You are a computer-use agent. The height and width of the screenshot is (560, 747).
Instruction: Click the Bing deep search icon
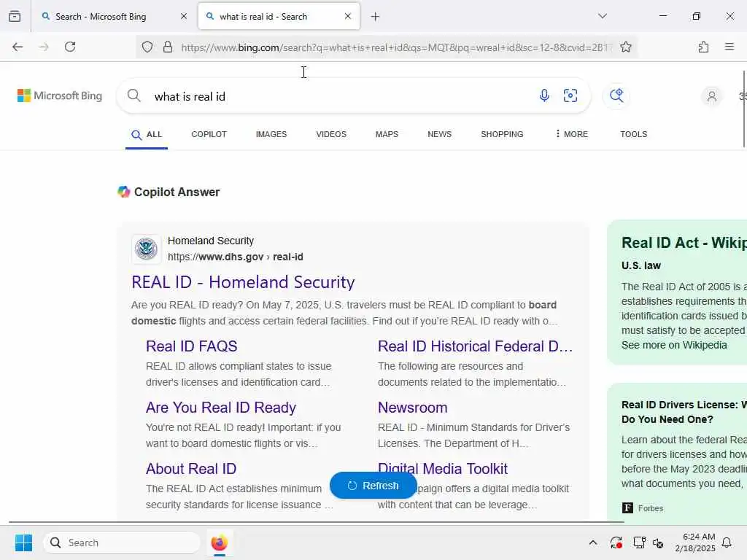(616, 96)
